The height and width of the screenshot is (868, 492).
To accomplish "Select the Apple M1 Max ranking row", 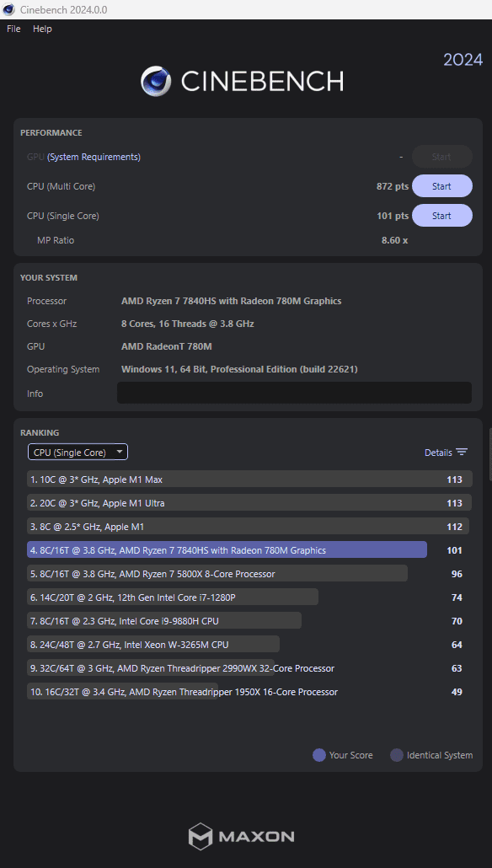I will pyautogui.click(x=249, y=480).
